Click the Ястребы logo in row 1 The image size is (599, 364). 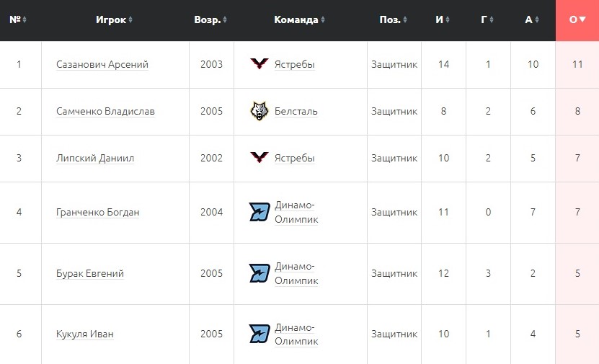point(259,64)
